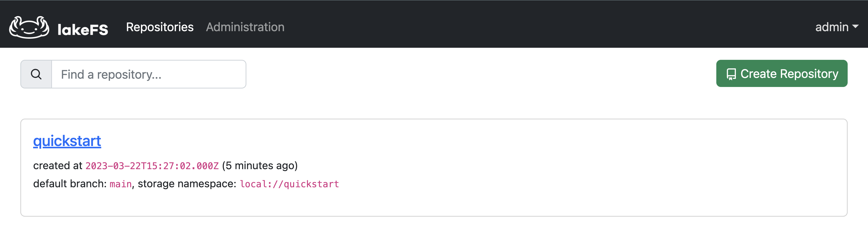Click the magnifying glass search icon

click(x=36, y=74)
